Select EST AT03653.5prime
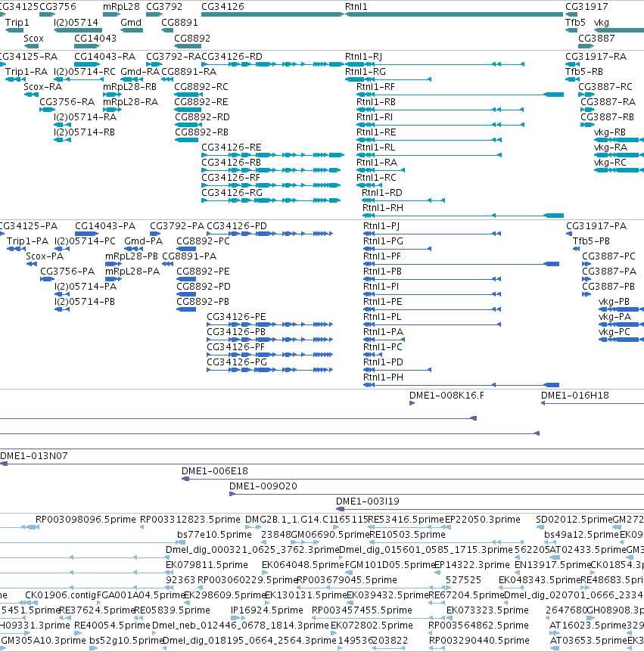The image size is (644, 652). click(588, 641)
